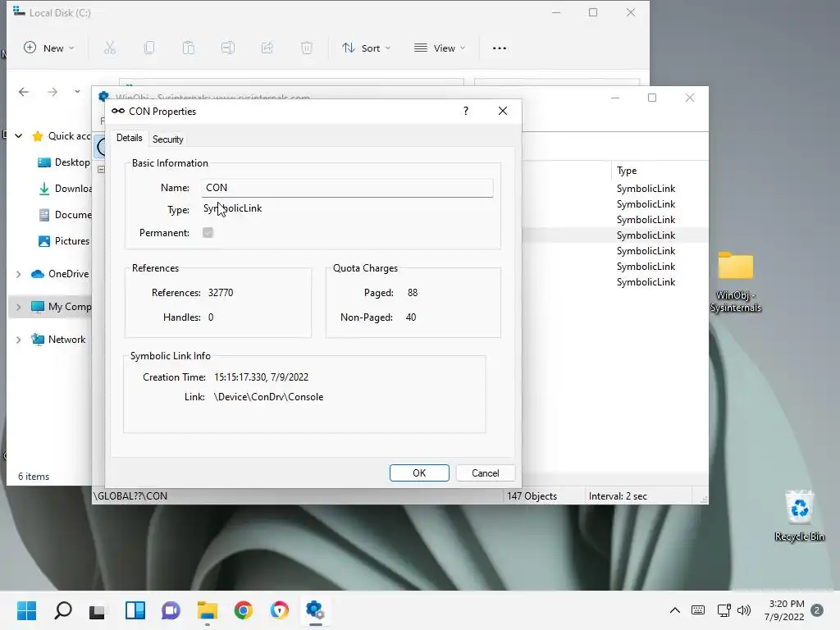Click the Copy icon in File Explorer toolbar
Viewport: 840px width, 630px height.
(x=149, y=48)
